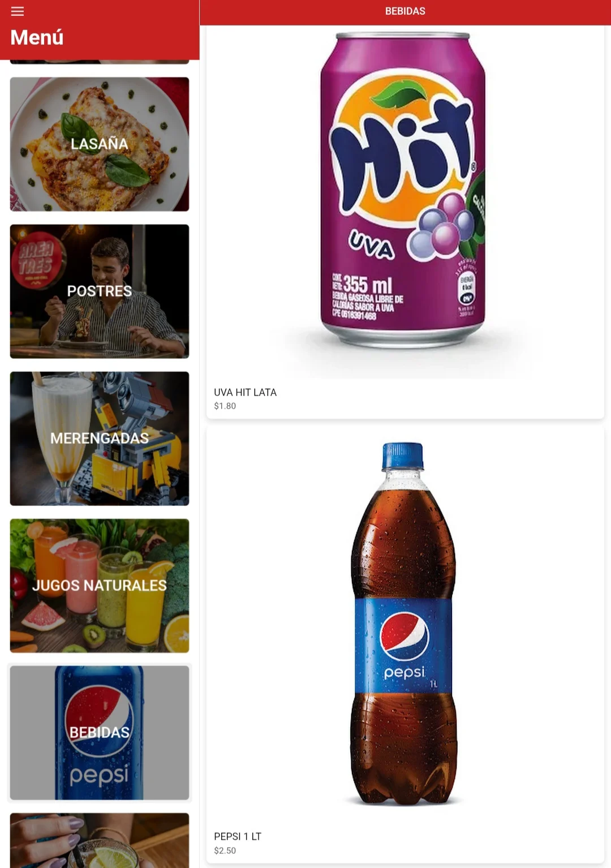611x868 pixels.
Task: Choose the MERENGADAS category tile
Action: click(x=100, y=439)
